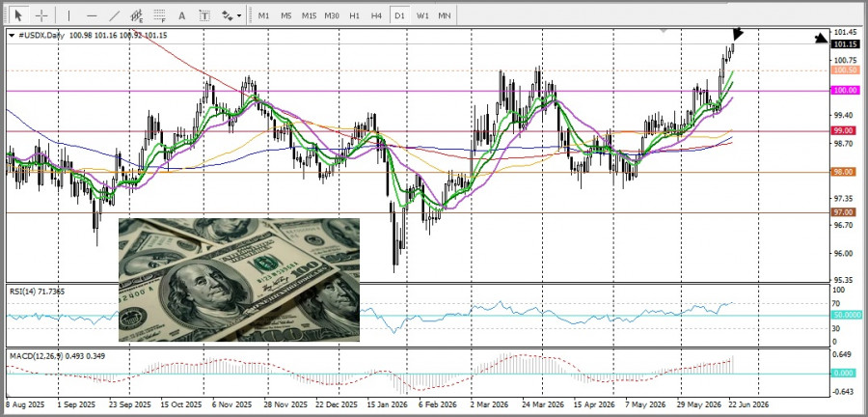Click the Arrows objects icon
This screenshot has width=868, height=417.
point(228,15)
